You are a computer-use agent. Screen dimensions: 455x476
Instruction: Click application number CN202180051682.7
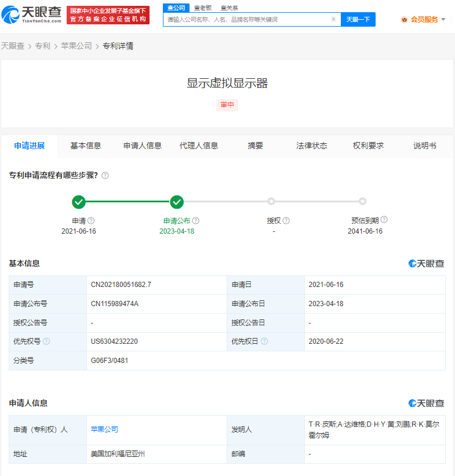pos(121,285)
